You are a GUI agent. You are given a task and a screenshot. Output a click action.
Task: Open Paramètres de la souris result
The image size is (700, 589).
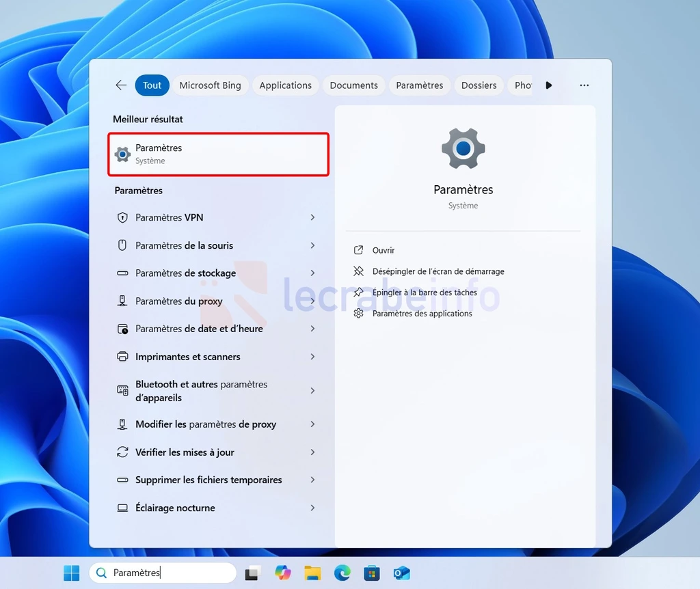[x=218, y=245]
